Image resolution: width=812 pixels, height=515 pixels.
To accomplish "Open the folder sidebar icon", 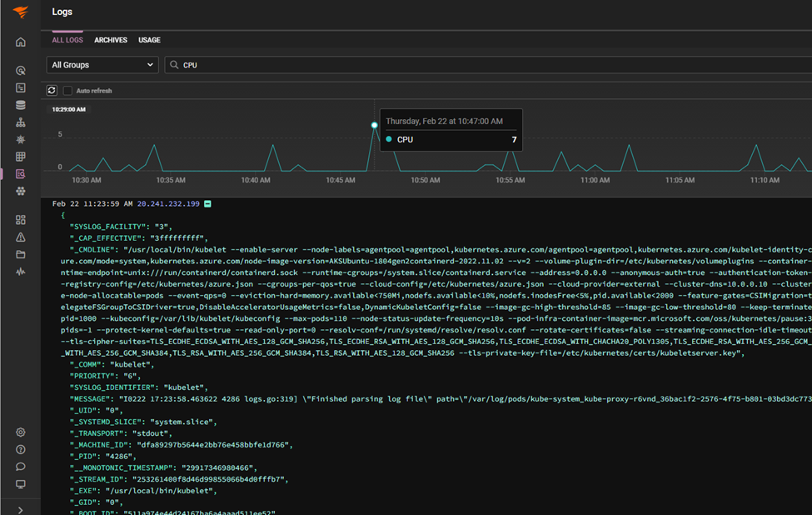I will 21,254.
